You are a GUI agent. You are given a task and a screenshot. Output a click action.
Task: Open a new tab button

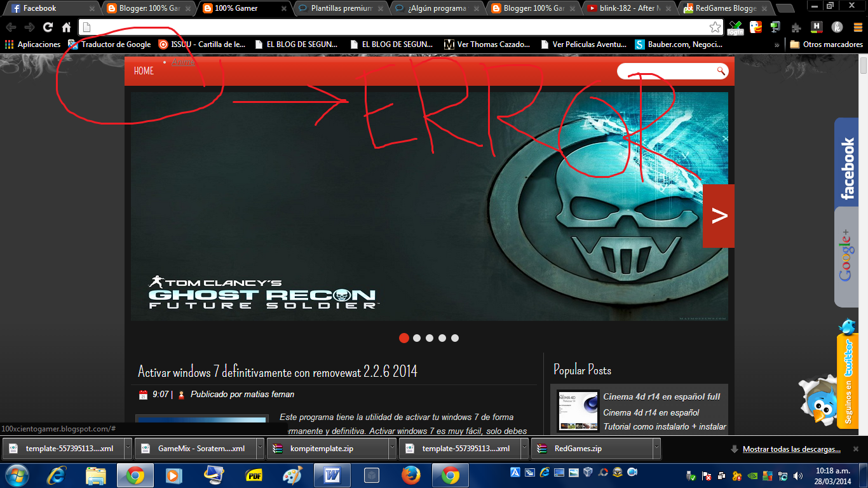tap(785, 8)
